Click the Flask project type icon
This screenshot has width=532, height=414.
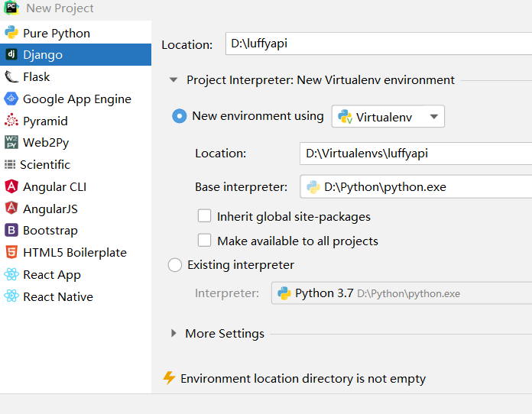click(x=11, y=76)
